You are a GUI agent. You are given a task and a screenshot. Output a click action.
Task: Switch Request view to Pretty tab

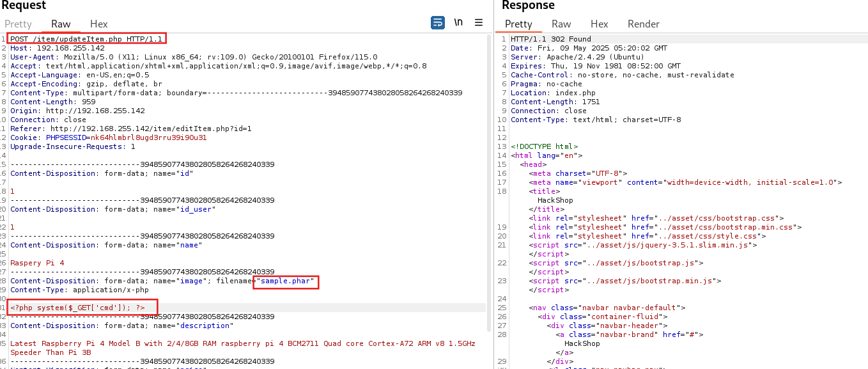pyautogui.click(x=18, y=24)
